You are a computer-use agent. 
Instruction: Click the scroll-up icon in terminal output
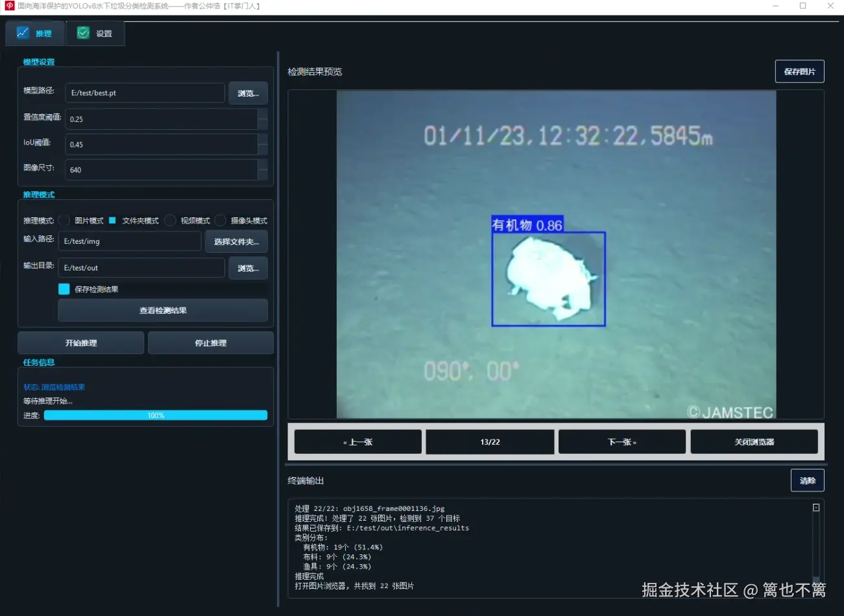point(816,508)
